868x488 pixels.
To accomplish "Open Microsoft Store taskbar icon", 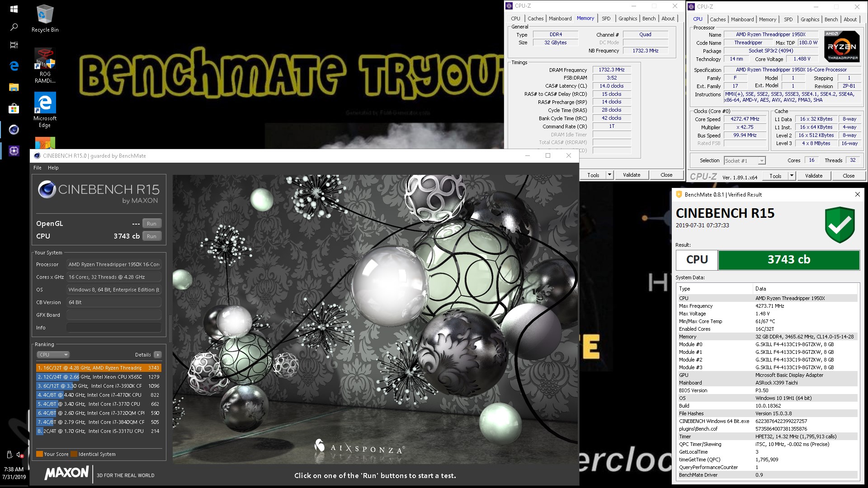I will 14,108.
